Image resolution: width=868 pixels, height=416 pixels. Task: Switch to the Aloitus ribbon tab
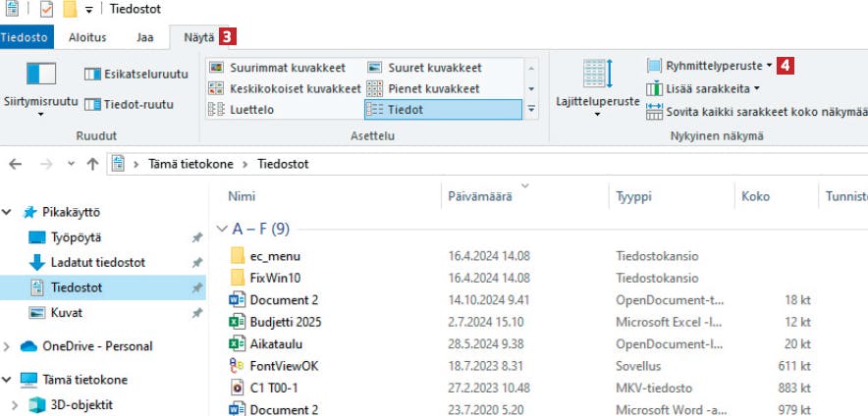87,37
